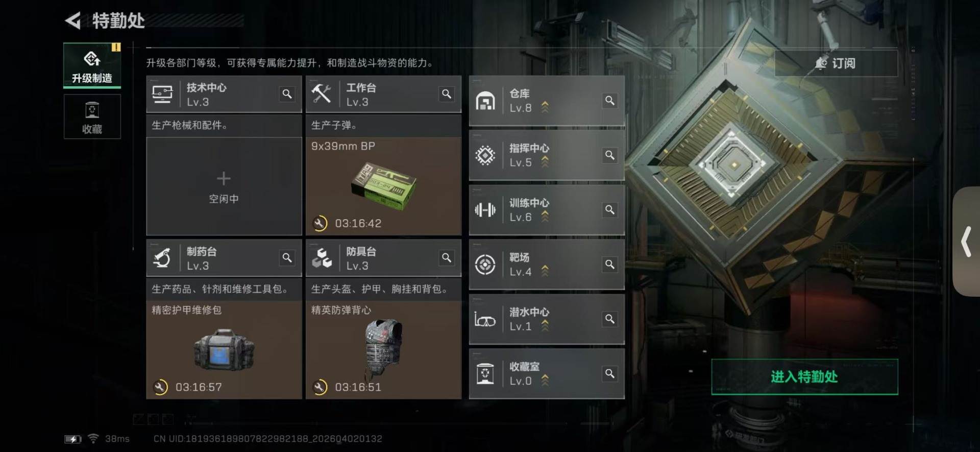Image resolution: width=980 pixels, height=452 pixels.
Task: Click the 进入特勤处 button
Action: click(804, 377)
